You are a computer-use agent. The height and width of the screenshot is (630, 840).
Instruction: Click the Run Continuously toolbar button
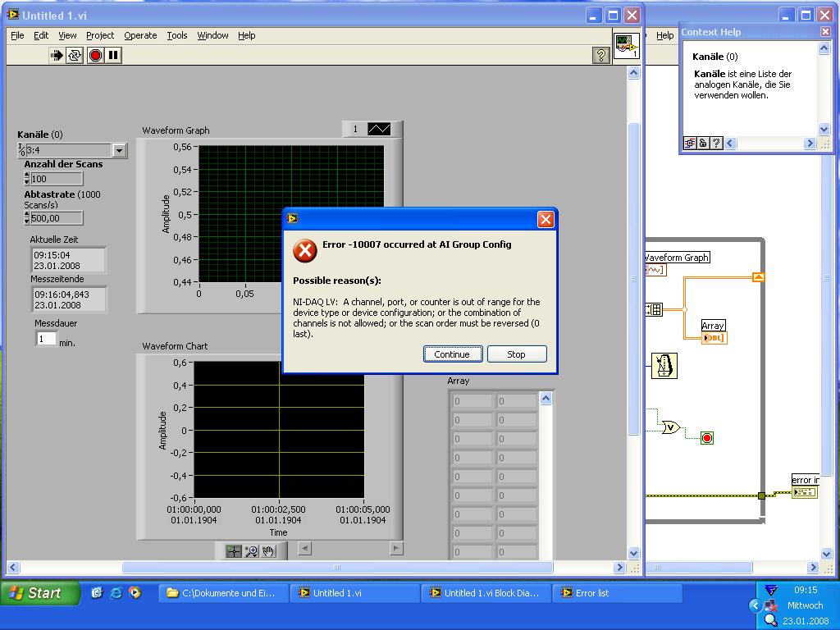point(75,56)
